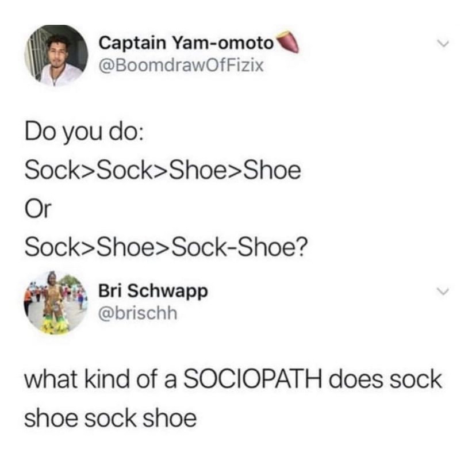The height and width of the screenshot is (472, 476).
Task: Click the Captain Yam-omoto display name
Action: pos(186,43)
